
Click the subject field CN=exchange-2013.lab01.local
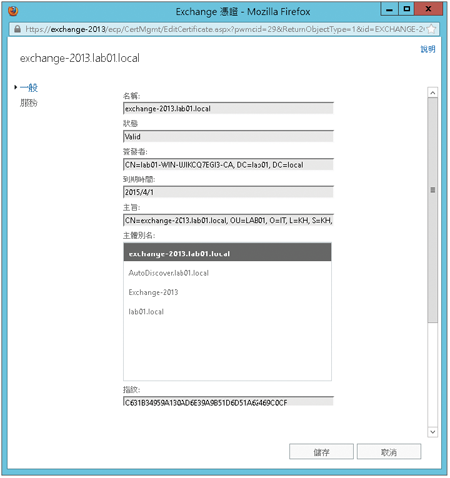(x=228, y=220)
